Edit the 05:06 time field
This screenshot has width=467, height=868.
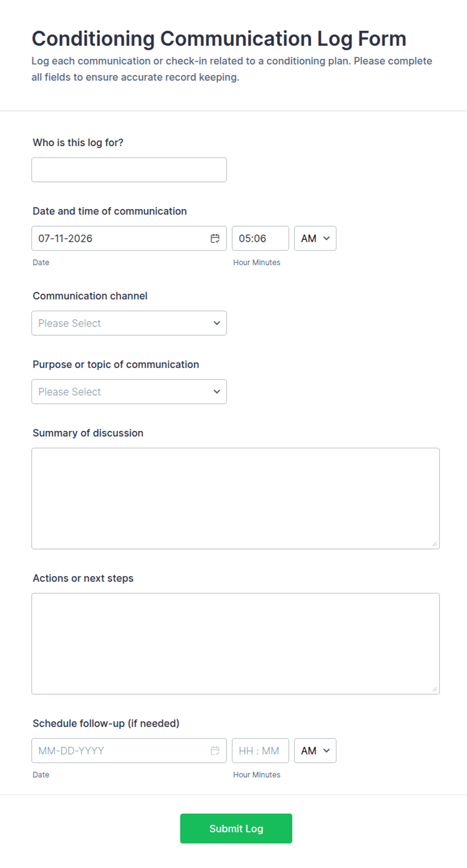(x=260, y=238)
